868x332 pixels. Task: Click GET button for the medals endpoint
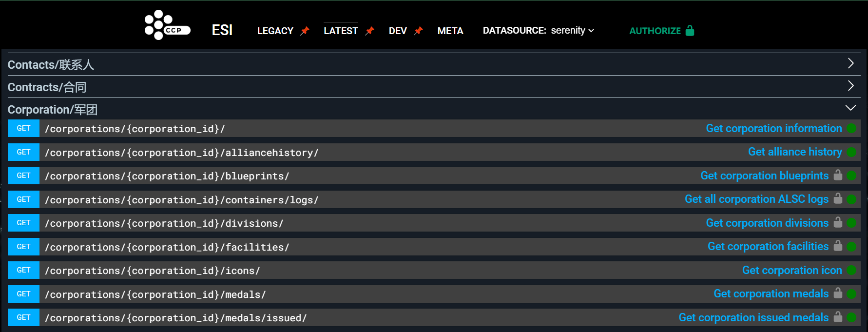point(23,294)
